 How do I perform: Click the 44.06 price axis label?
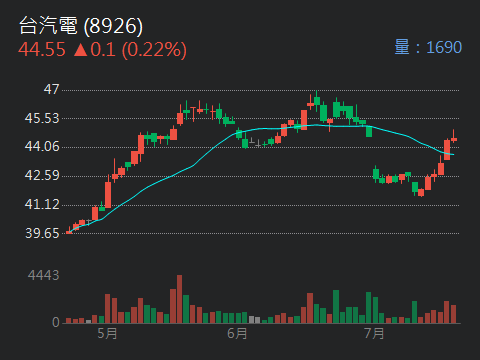click(x=42, y=146)
